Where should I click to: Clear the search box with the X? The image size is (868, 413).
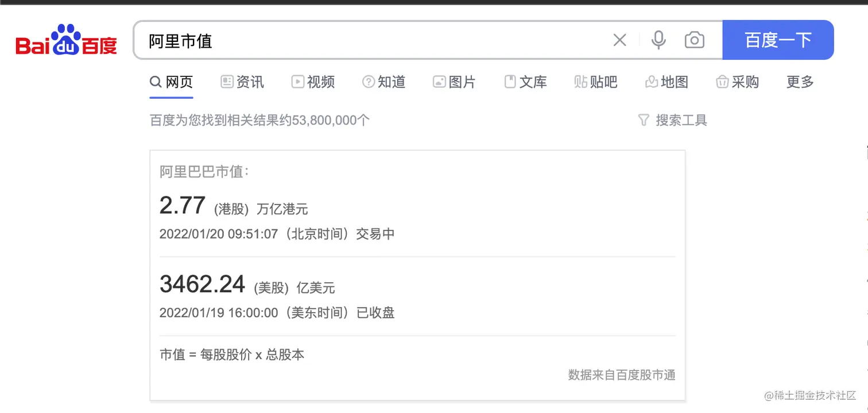click(619, 40)
